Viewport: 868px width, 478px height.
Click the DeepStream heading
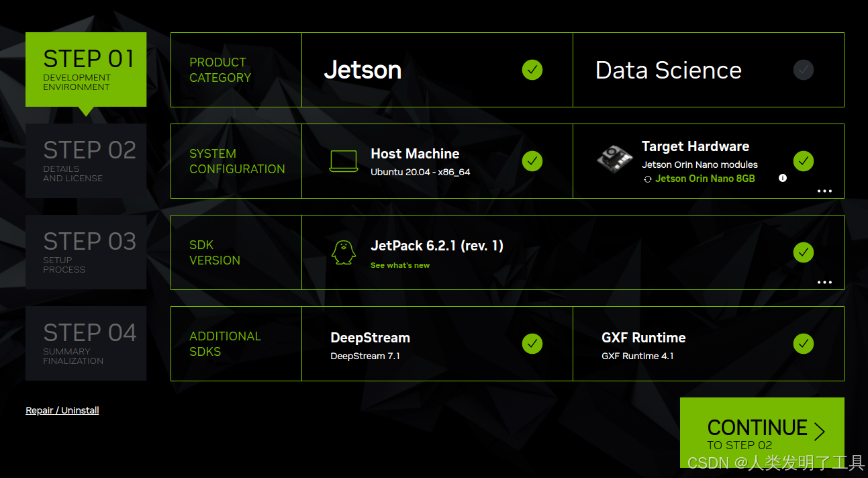[371, 338]
